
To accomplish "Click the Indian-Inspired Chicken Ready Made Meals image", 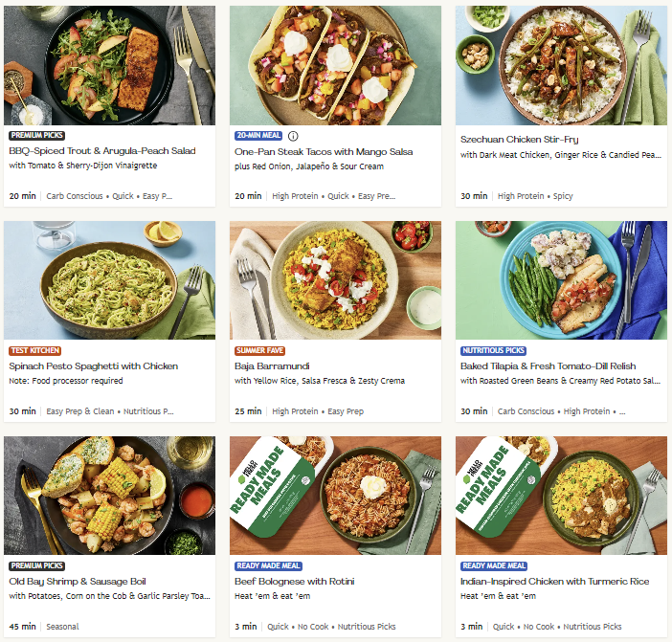I will click(x=561, y=496).
